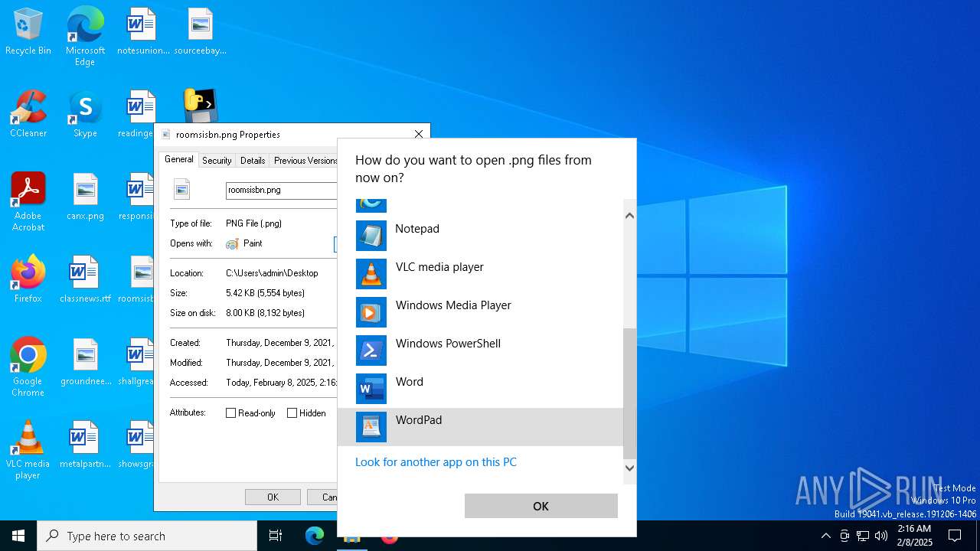Open Recycle Bin on desktop
Image resolution: width=980 pixels, height=551 pixels.
click(28, 33)
